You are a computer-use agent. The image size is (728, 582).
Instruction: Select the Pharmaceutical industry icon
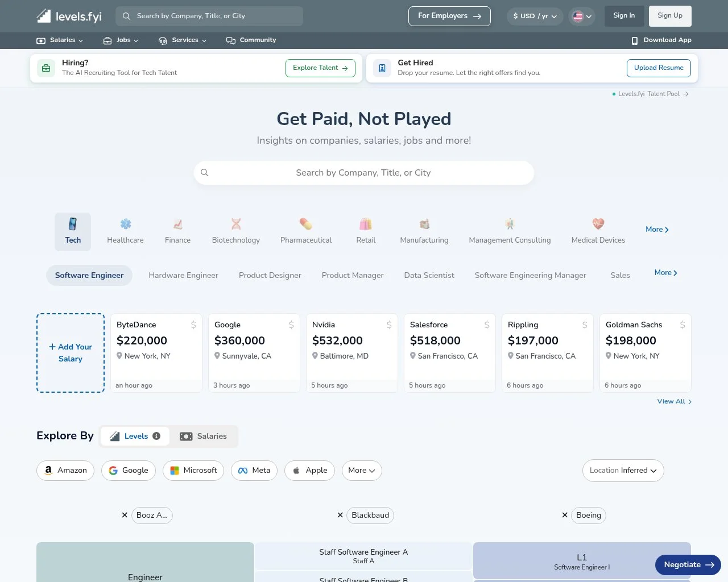(306, 224)
